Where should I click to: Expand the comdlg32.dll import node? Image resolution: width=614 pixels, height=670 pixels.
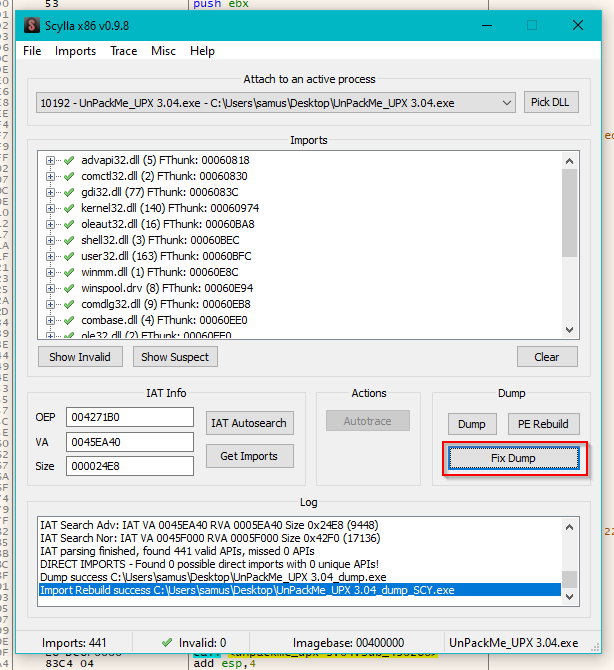coord(50,304)
